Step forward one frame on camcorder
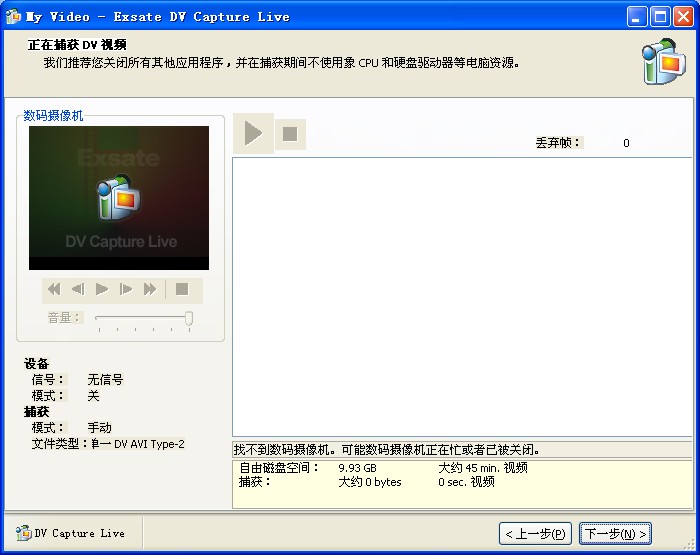The width and height of the screenshot is (700, 555). (x=126, y=289)
